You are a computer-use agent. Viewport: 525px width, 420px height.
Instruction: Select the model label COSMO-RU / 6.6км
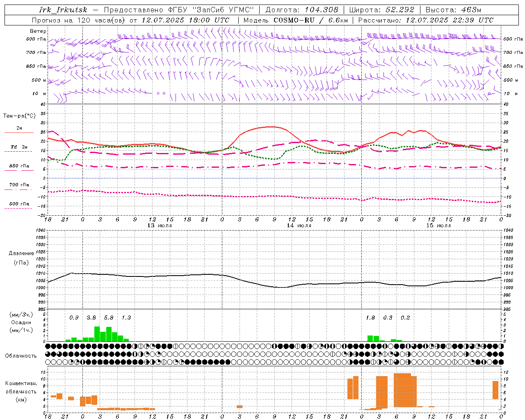[x=310, y=20]
